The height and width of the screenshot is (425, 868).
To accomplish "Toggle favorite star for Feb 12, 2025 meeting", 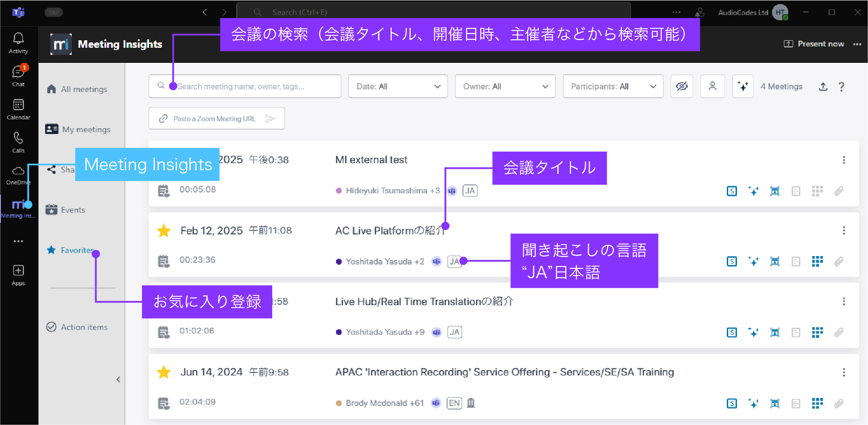I will (164, 230).
